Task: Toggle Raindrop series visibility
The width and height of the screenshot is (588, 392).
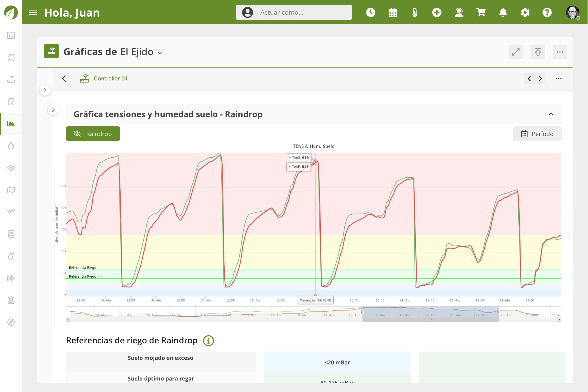Action: click(x=93, y=134)
